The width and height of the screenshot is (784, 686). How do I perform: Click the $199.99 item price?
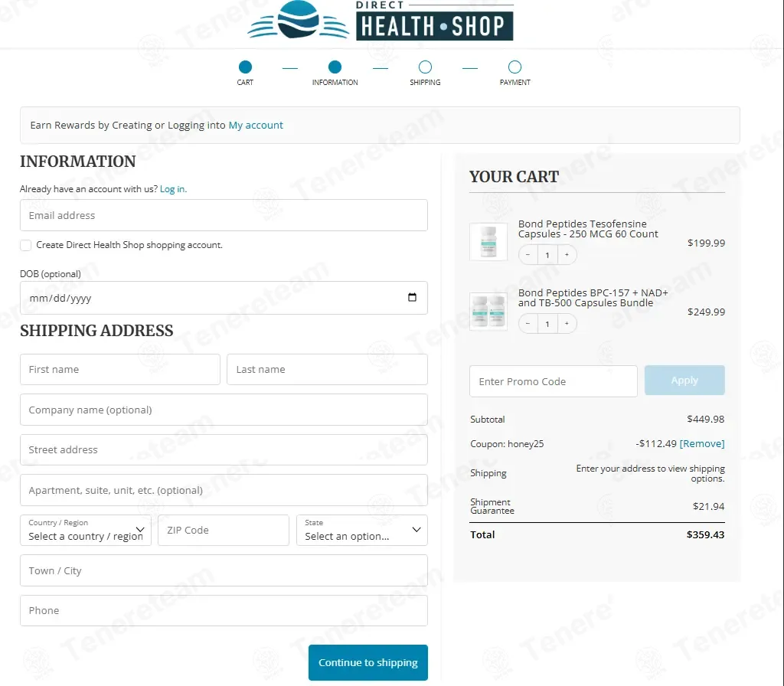(706, 243)
